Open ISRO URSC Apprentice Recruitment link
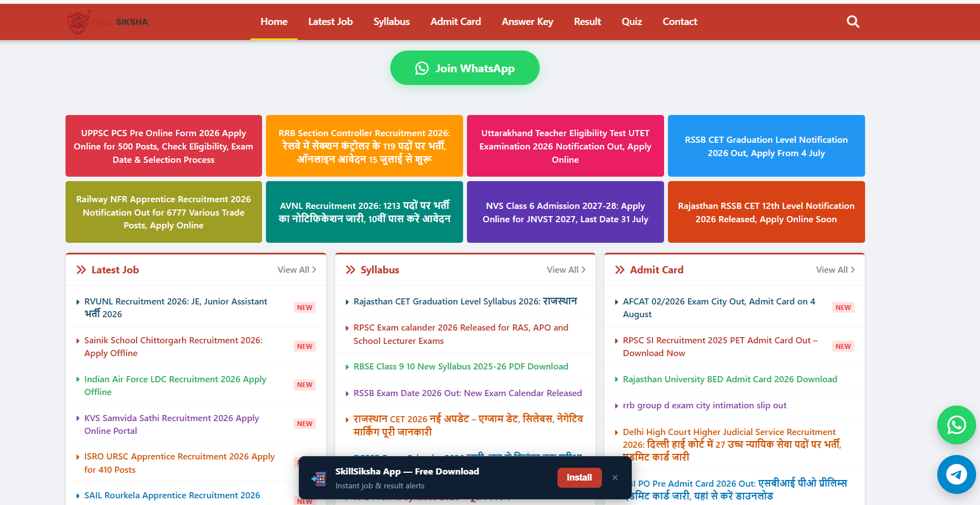Image resolution: width=980 pixels, height=505 pixels. 180,463
